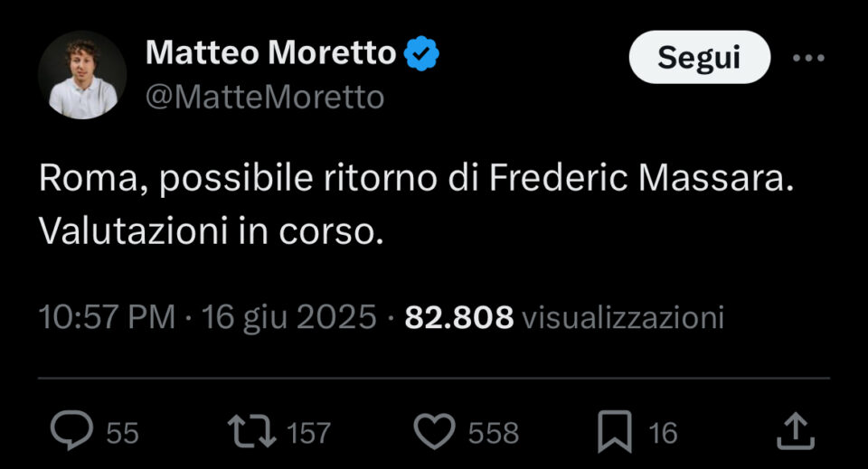Open the reply speech bubble icon

tap(72, 430)
